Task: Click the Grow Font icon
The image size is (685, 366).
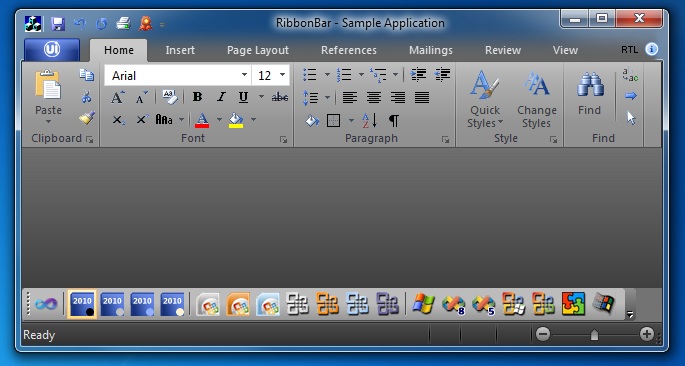Action: [x=118, y=97]
